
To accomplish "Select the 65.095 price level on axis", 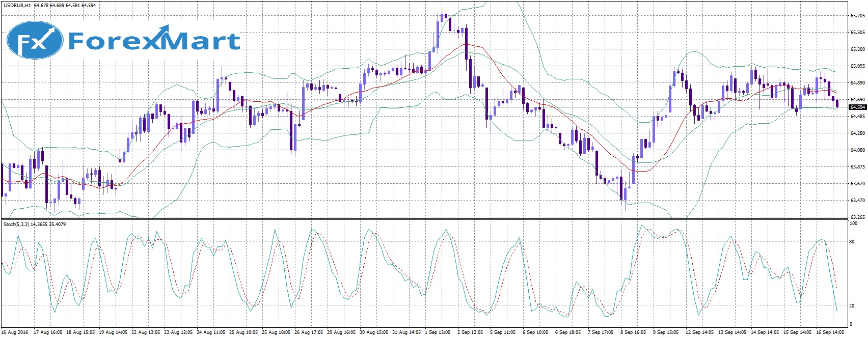I will (857, 66).
